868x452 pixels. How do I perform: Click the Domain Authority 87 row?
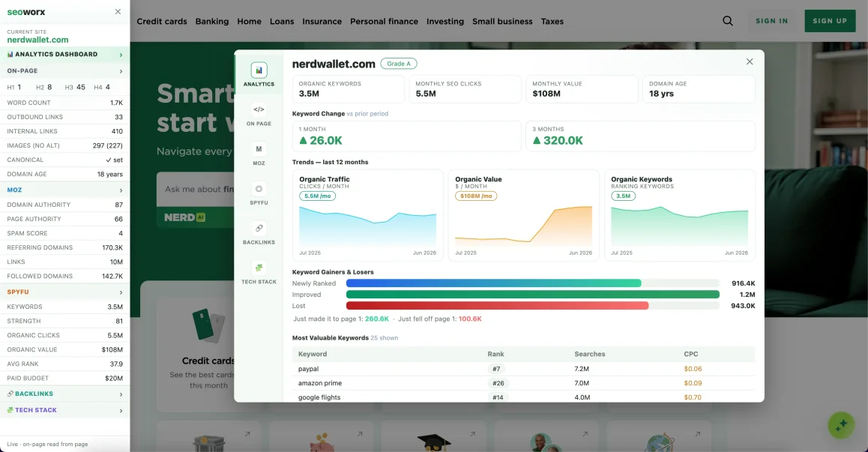coord(64,205)
